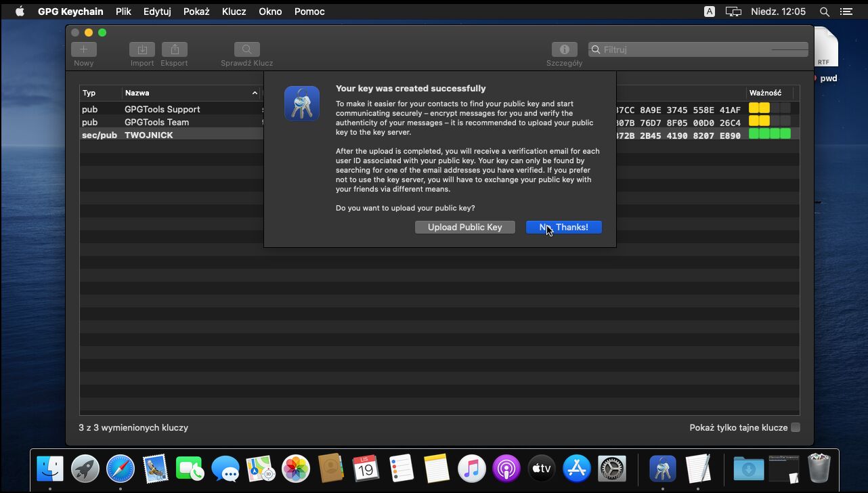This screenshot has height=493, width=868.
Task: Open GPG Keychain icon in the Dock
Action: pyautogui.click(x=663, y=468)
